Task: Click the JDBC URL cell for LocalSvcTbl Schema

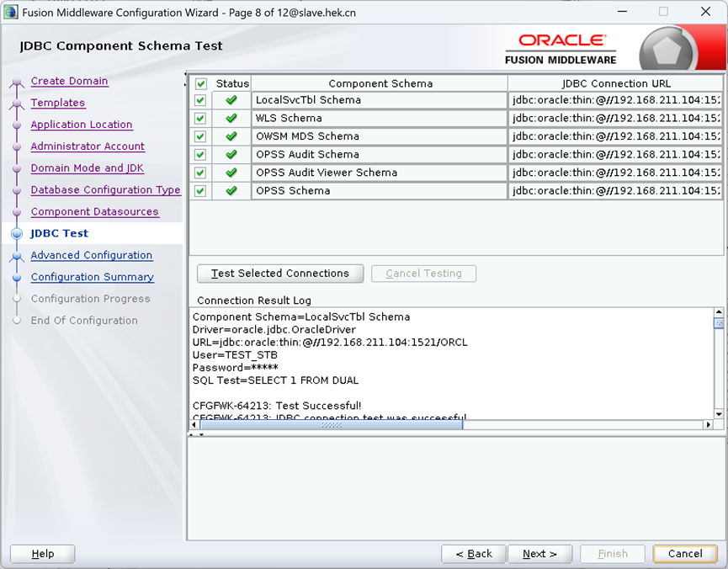Action: [615, 100]
